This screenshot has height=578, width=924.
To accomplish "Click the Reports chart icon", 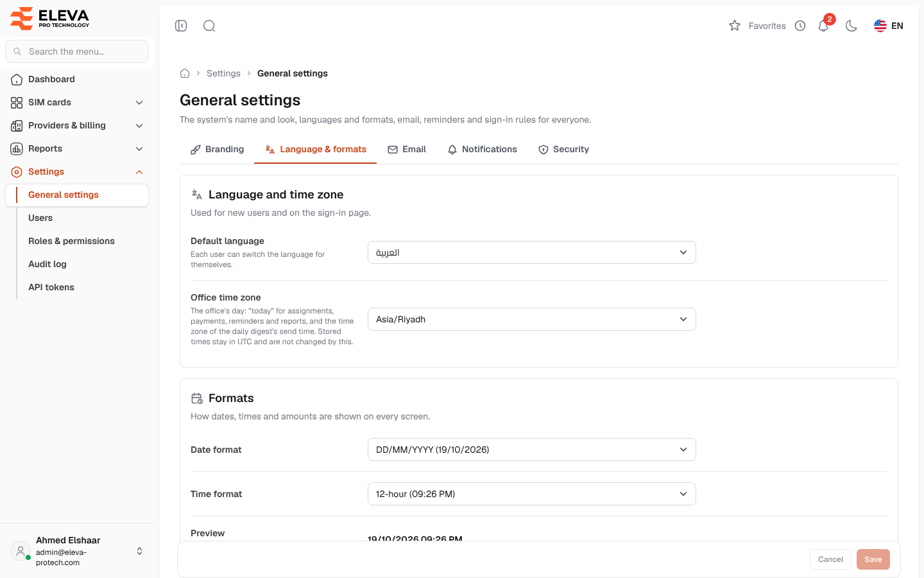I will coord(17,149).
